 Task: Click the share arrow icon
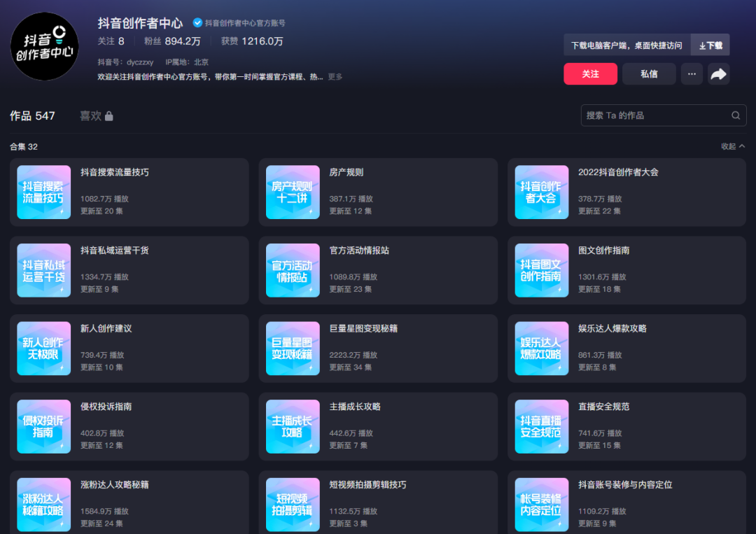(718, 73)
